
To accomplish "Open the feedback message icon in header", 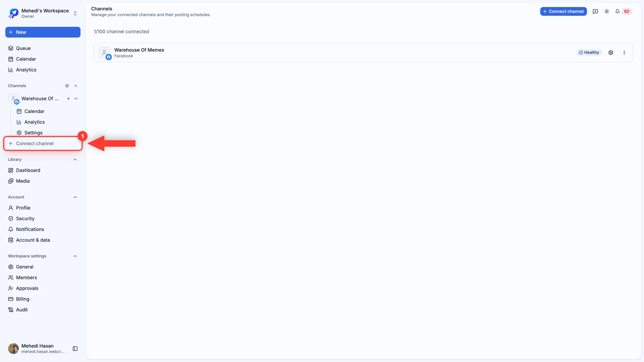I will (x=595, y=11).
